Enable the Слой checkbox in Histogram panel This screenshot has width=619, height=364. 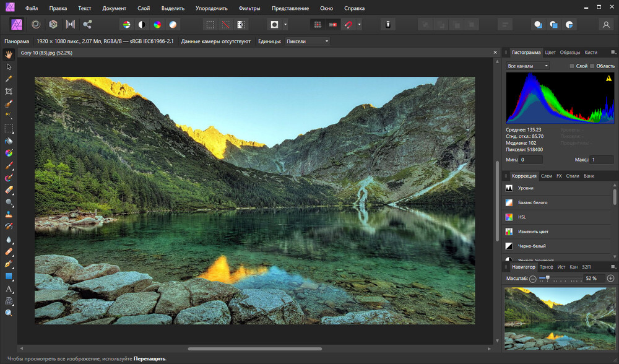pos(571,66)
